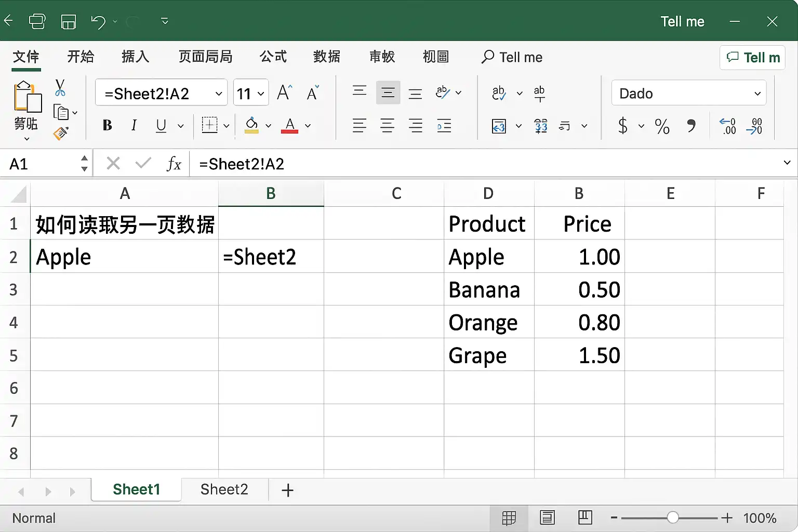Click the percent style icon
The height and width of the screenshot is (532, 798).
662,126
